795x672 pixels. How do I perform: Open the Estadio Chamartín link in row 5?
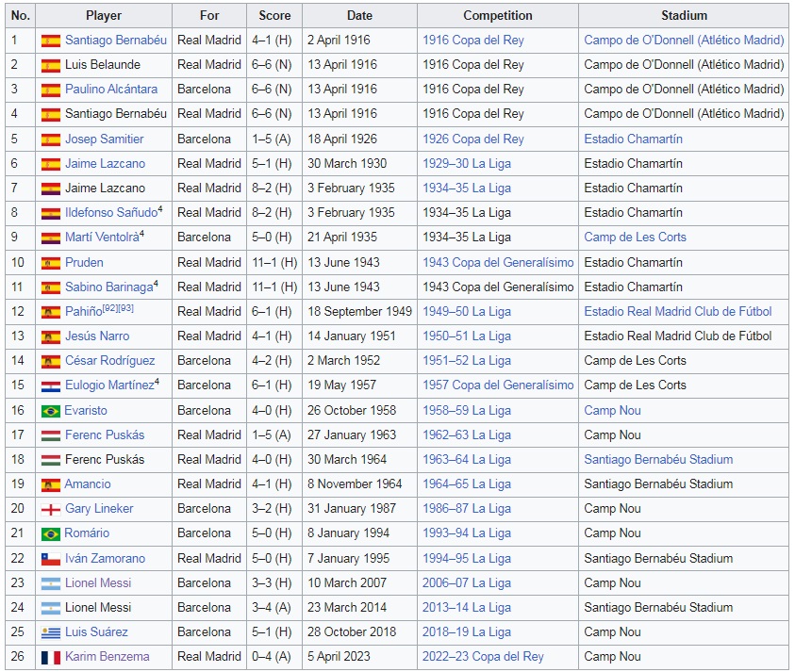tap(633, 139)
